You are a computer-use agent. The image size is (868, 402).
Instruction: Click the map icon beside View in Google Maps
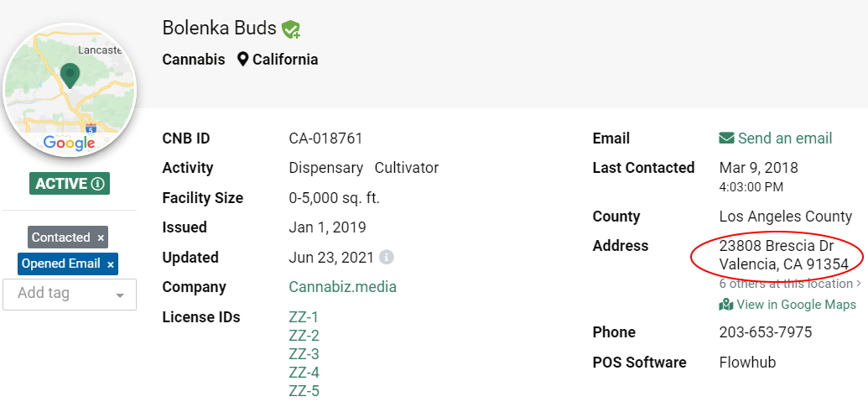point(726,305)
